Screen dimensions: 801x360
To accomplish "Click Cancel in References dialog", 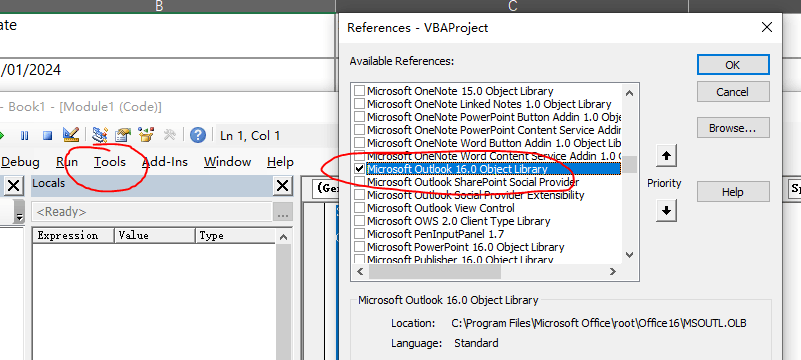I will (733, 92).
